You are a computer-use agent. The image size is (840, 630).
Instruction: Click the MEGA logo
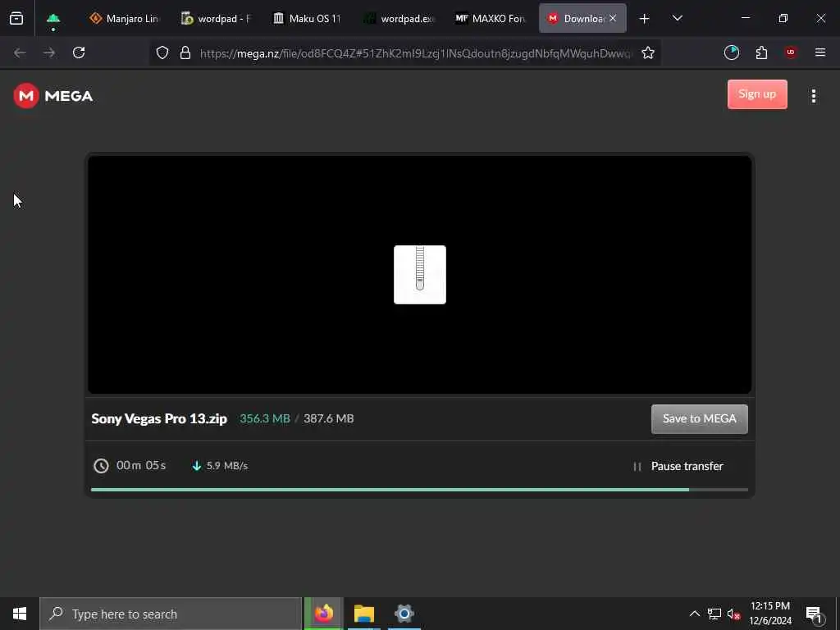pyautogui.click(x=53, y=96)
